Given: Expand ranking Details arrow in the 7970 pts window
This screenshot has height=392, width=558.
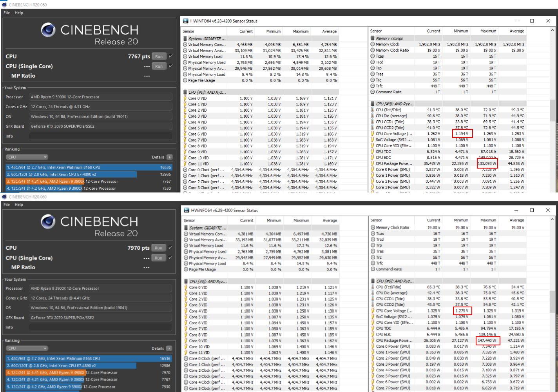Looking at the screenshot, I should tap(169, 348).
